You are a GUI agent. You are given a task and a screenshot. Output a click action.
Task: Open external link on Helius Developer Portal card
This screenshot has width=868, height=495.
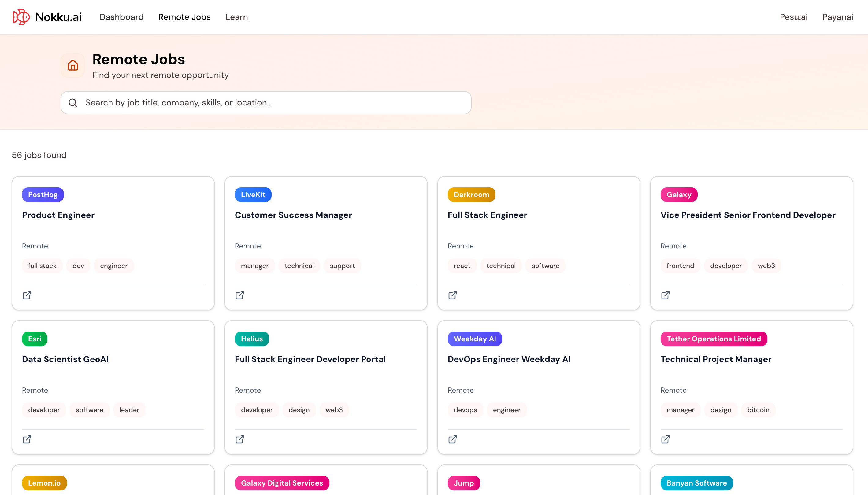coord(239,439)
